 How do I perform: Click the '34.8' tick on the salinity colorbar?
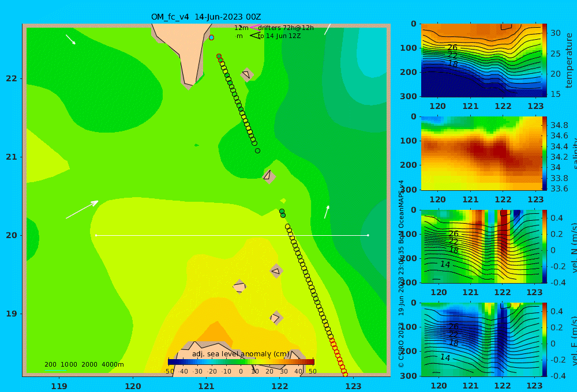click(x=559, y=125)
